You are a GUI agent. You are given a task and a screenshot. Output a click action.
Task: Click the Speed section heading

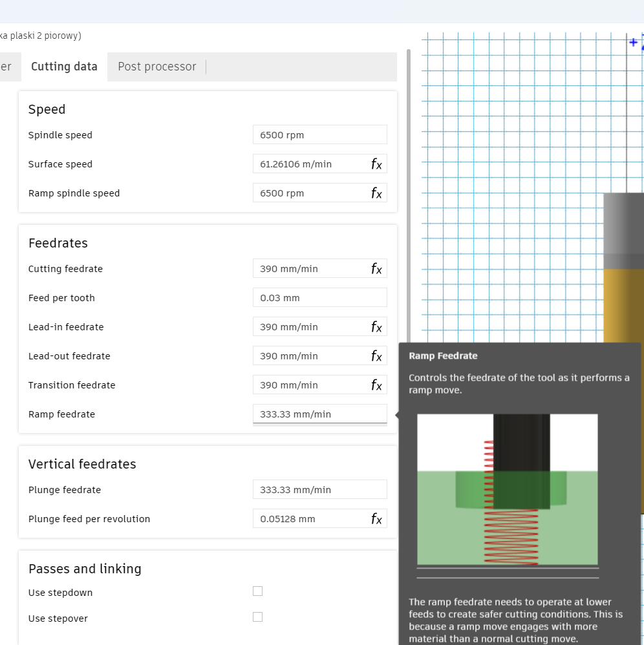click(47, 109)
